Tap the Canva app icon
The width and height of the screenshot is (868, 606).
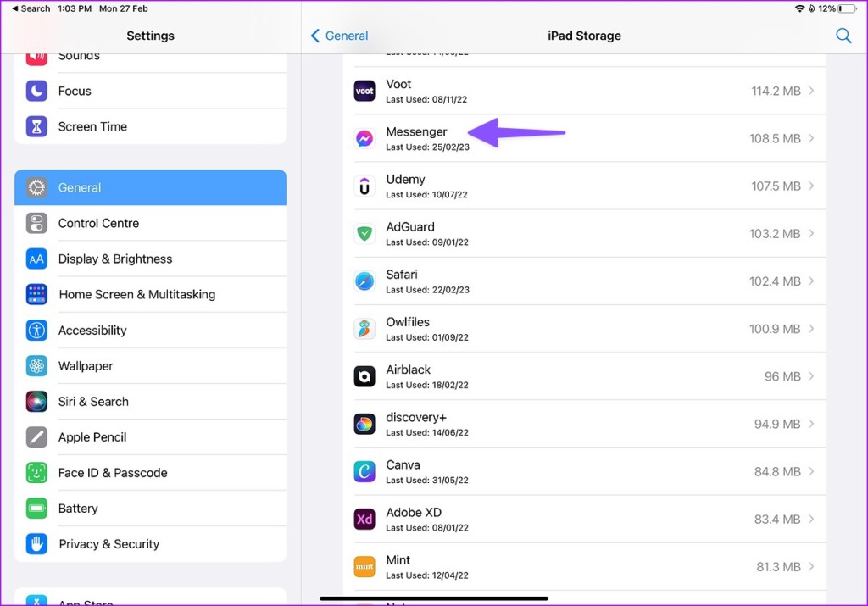(364, 471)
